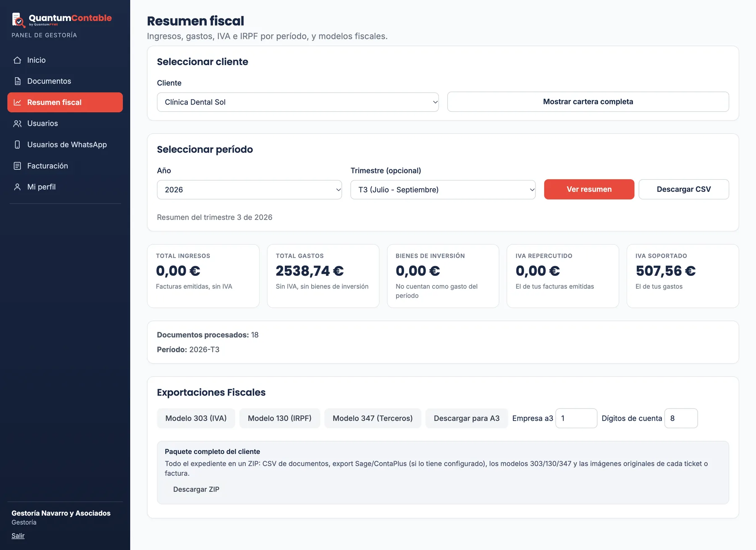Export Modelo 303 (IVA)
This screenshot has height=550, width=756.
click(196, 418)
